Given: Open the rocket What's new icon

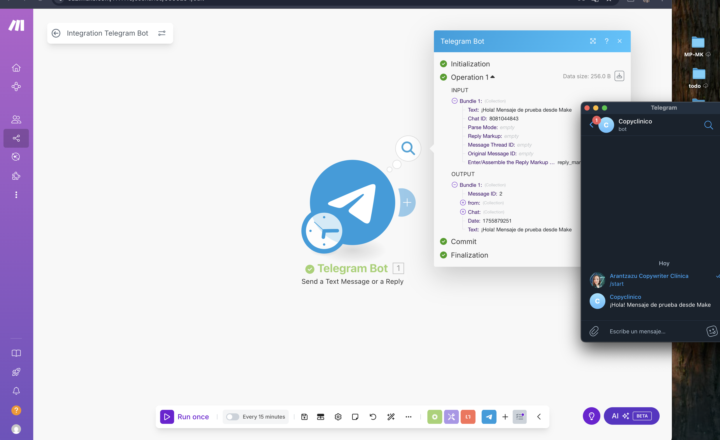Looking at the screenshot, I should [16, 372].
